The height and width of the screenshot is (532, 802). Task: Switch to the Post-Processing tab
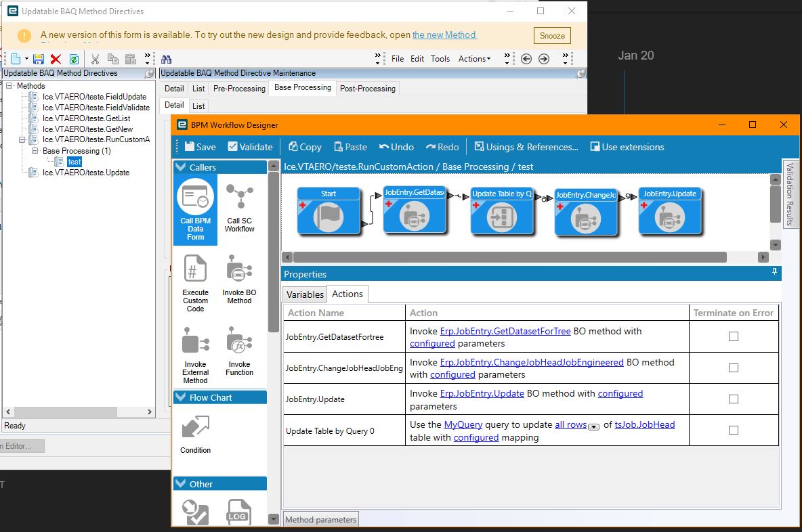click(367, 89)
